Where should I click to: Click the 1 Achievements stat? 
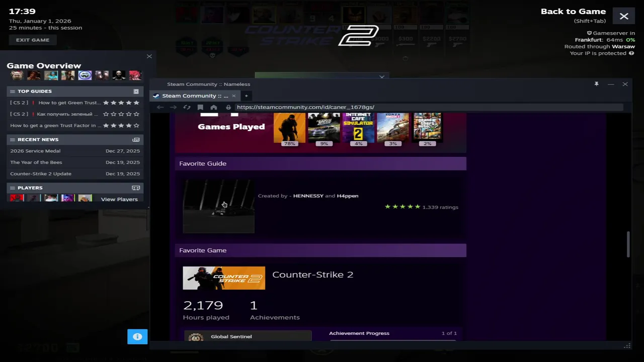(x=275, y=310)
